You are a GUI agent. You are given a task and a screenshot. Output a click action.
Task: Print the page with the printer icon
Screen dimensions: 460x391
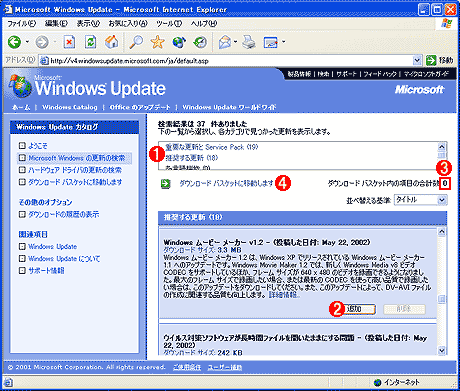(249, 42)
